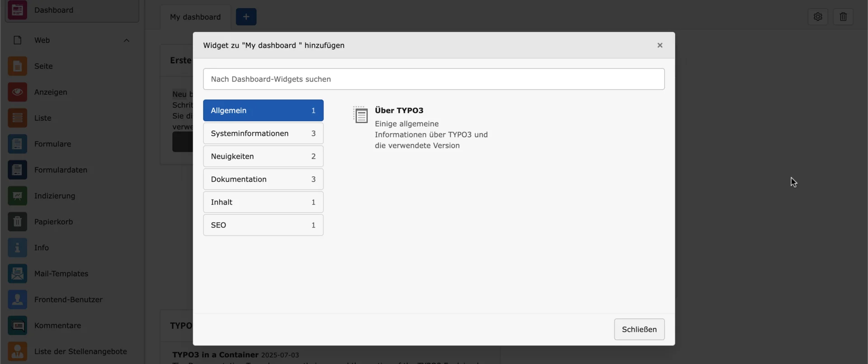Open the Anzeigen eye icon
This screenshot has height=364, width=868.
pos(17,92)
